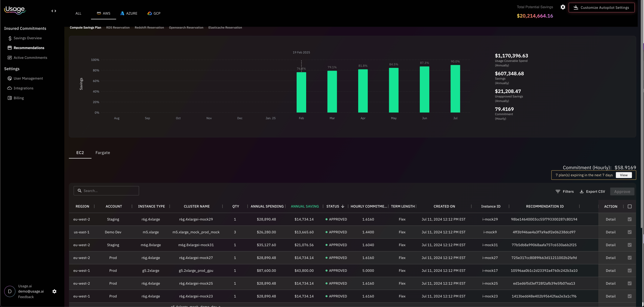Open Active Commitments sidebar icon
This screenshot has width=644, height=307.
coord(10,58)
